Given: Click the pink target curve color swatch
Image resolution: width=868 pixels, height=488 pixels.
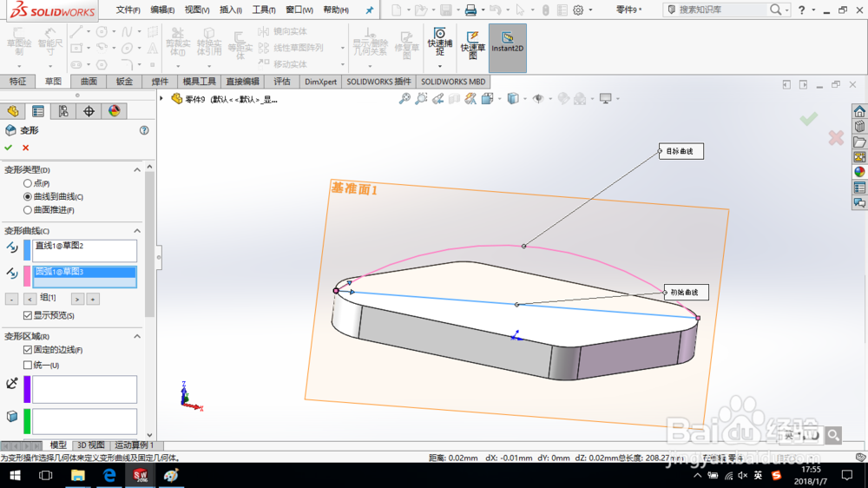Looking at the screenshot, I should [27, 276].
